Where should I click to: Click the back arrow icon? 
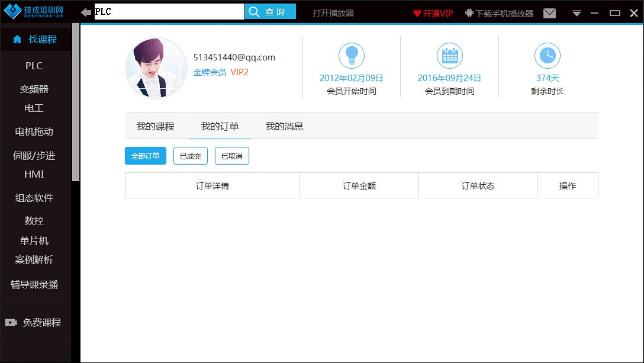[86, 12]
